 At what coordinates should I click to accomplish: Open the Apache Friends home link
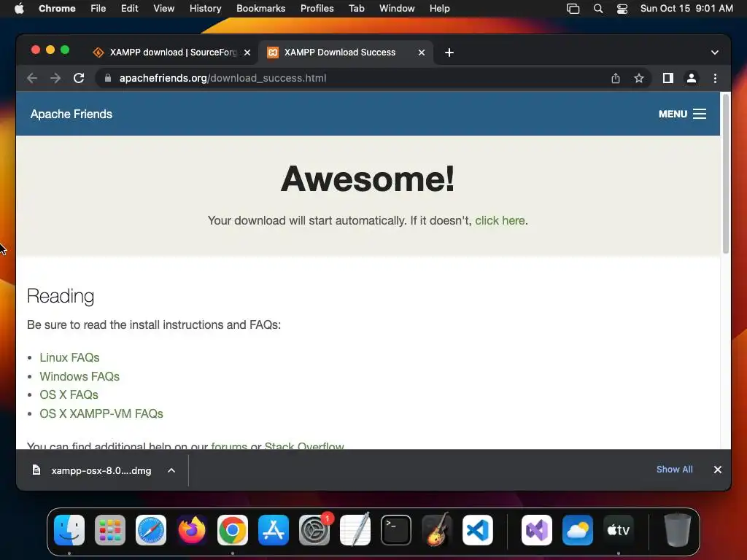71,114
